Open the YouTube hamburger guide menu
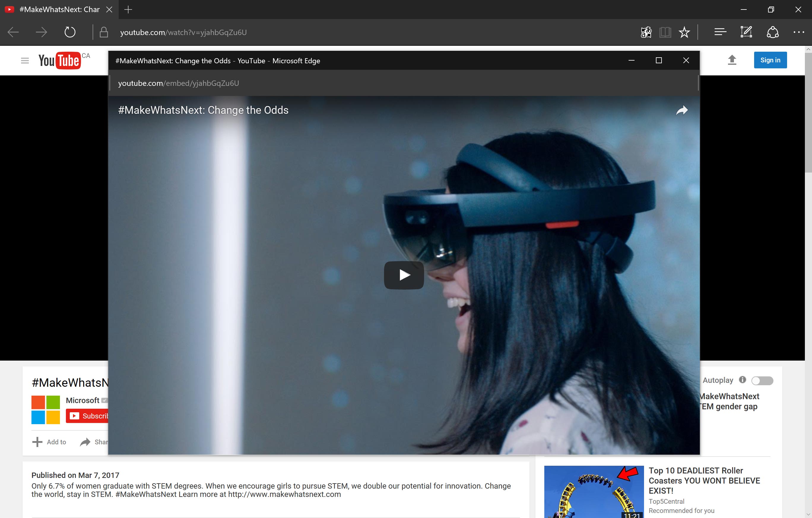The image size is (812, 518). coord(25,60)
